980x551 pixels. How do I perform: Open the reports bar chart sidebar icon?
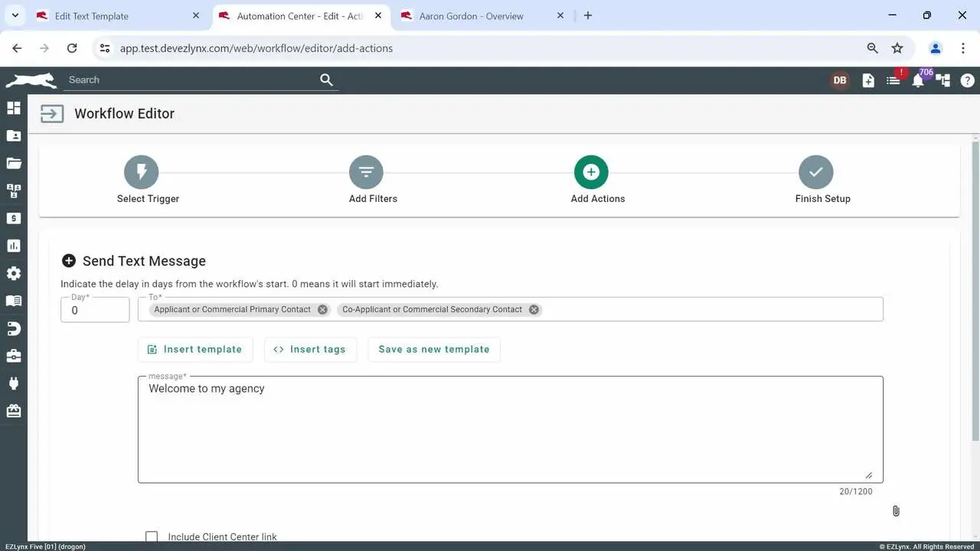[x=14, y=246]
